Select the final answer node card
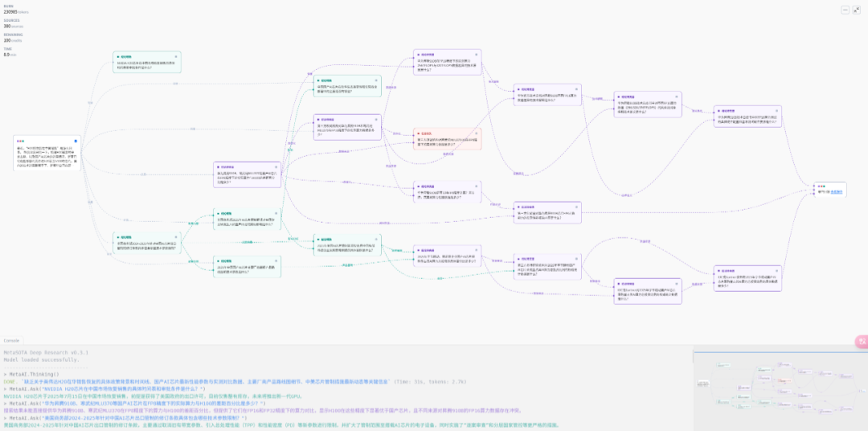Image resolution: width=868 pixels, height=431 pixels. [829, 190]
